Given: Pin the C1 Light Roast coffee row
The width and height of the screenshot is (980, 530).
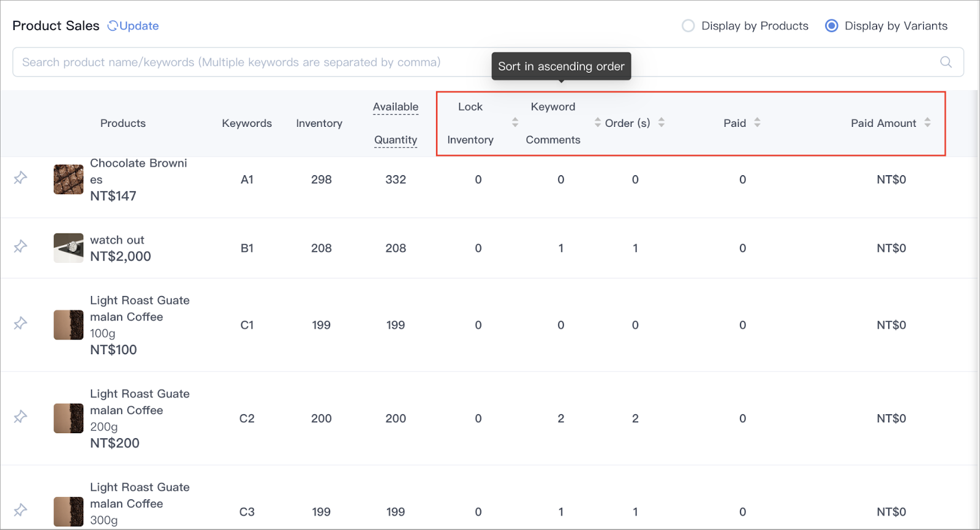Looking at the screenshot, I should point(20,323).
